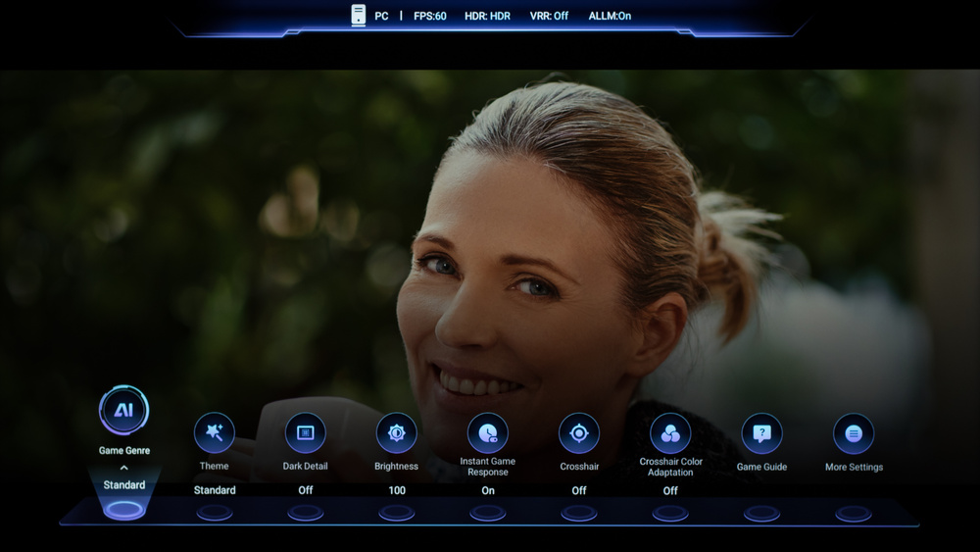Image resolution: width=980 pixels, height=552 pixels.
Task: Open the Crosshair Color Adaptation icon
Action: point(670,432)
